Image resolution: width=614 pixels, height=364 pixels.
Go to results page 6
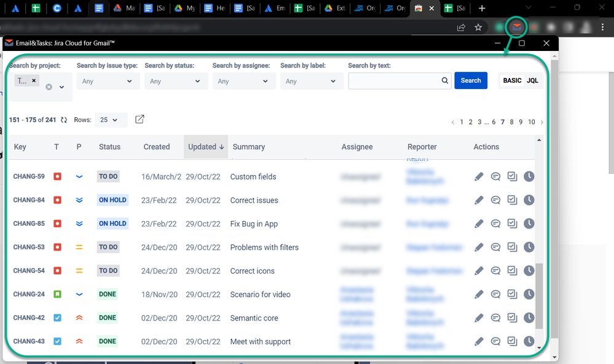(494, 122)
